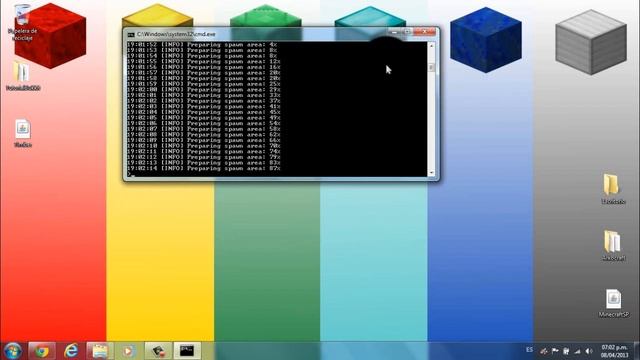Screen dimensions: 640x360
Task: Click the log line at 19:02:07 showing 58%
Action: click(x=203, y=129)
